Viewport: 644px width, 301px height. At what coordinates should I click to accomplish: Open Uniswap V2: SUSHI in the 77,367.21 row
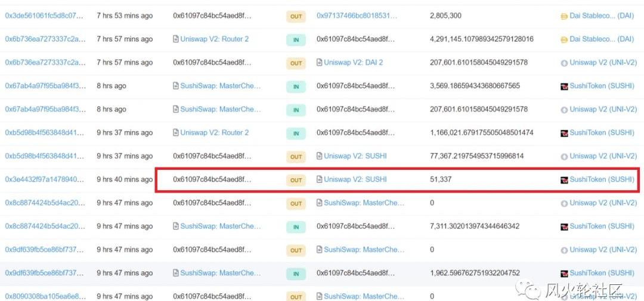coord(355,156)
